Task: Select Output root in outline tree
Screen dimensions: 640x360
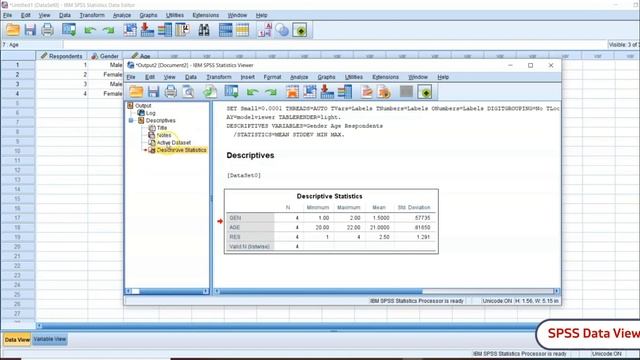Action: click(143, 105)
